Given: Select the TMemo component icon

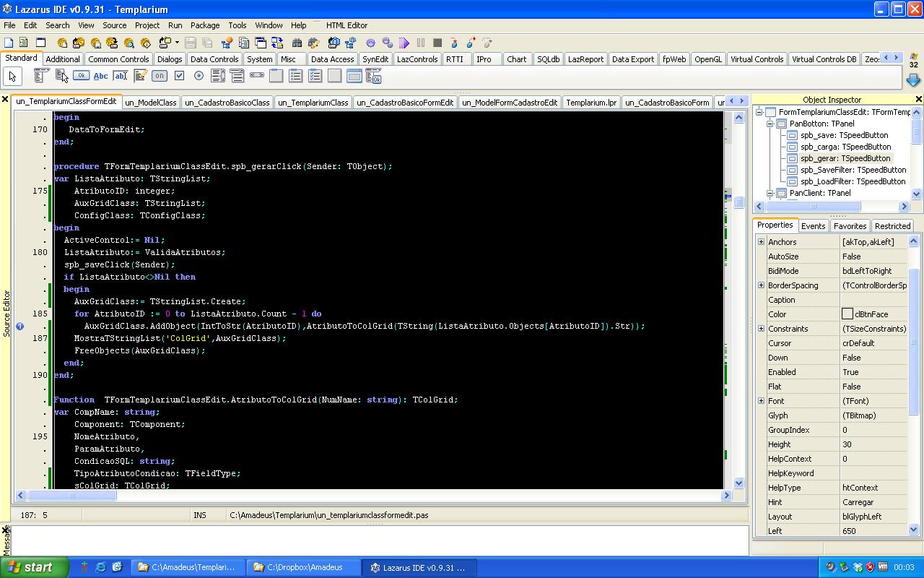Looking at the screenshot, I should click(140, 75).
